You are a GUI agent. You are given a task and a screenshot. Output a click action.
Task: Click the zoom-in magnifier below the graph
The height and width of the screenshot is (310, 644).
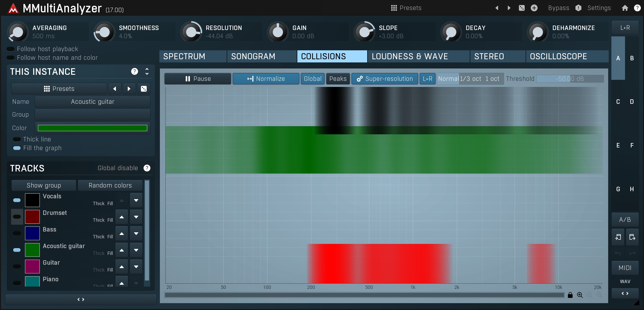click(x=580, y=295)
